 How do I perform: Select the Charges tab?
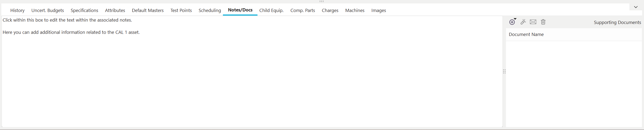click(330, 10)
